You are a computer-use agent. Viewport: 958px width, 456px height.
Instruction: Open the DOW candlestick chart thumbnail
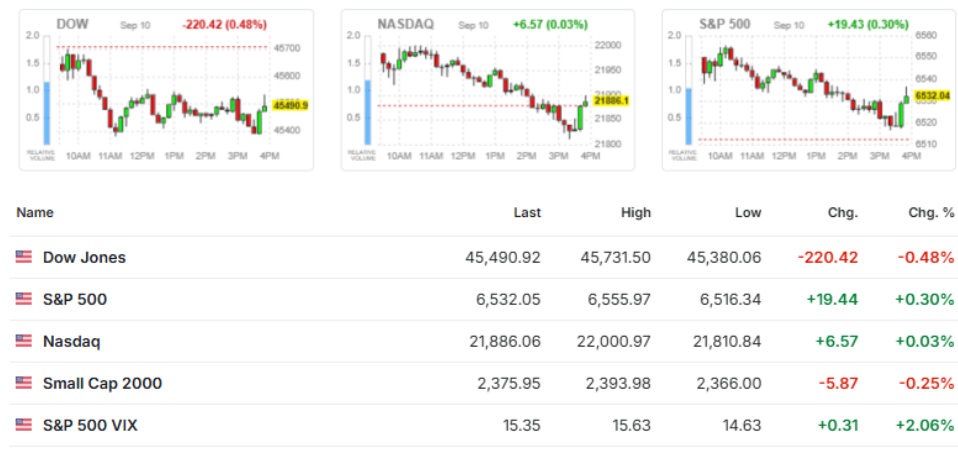166,90
